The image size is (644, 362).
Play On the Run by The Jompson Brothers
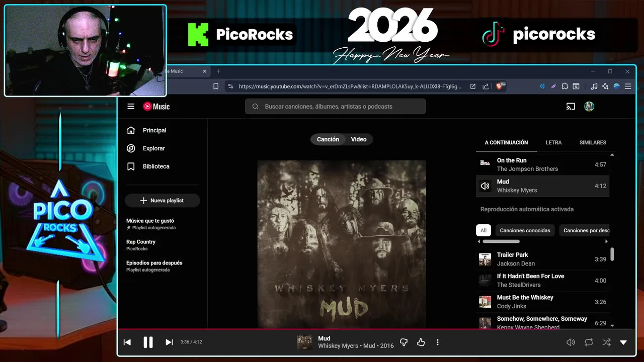542,164
